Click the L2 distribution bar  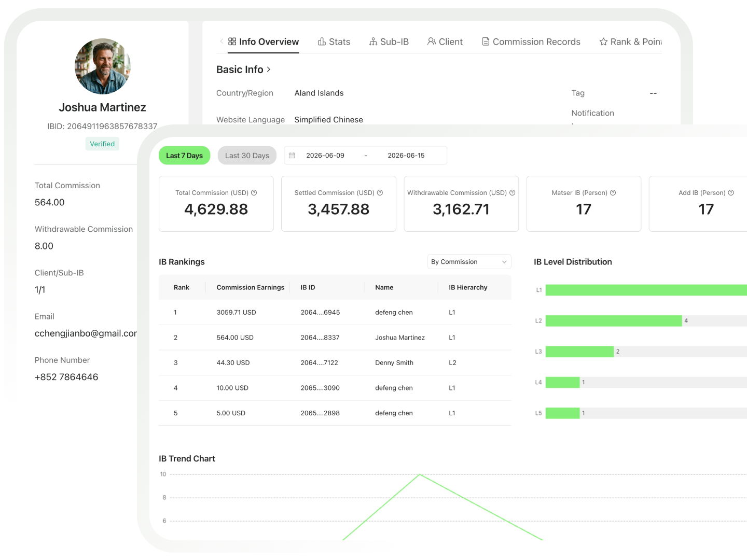(x=614, y=321)
